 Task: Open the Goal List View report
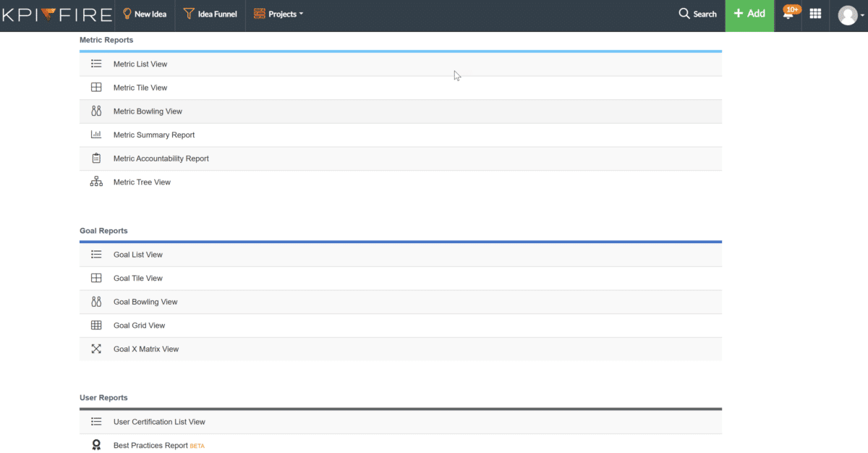[138, 255]
